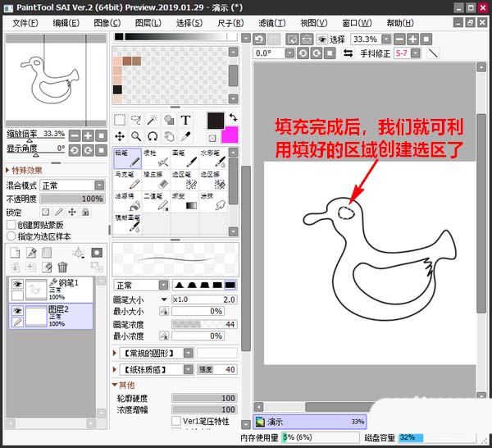The image size is (492, 448).
Task: Select the 渐变 gradient tool
Action: (x=184, y=202)
